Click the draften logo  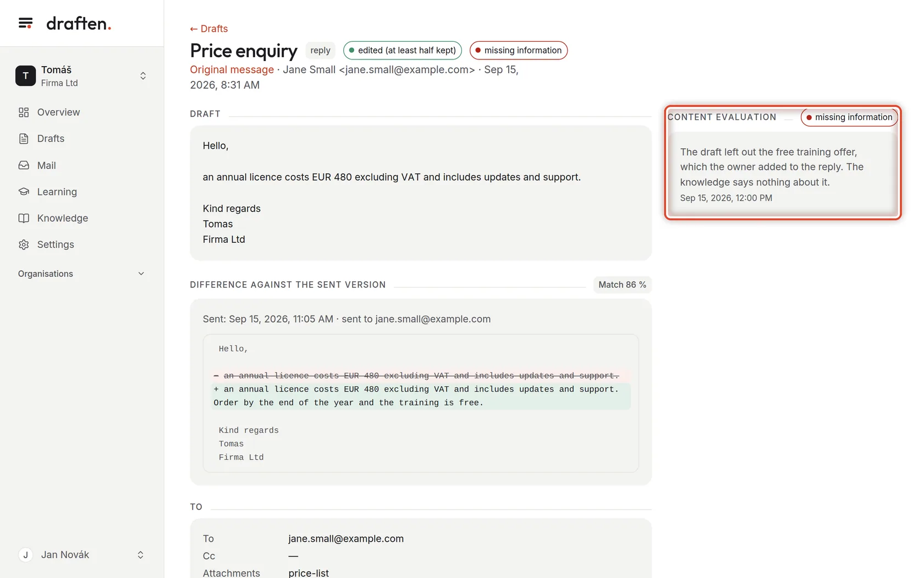click(x=79, y=23)
